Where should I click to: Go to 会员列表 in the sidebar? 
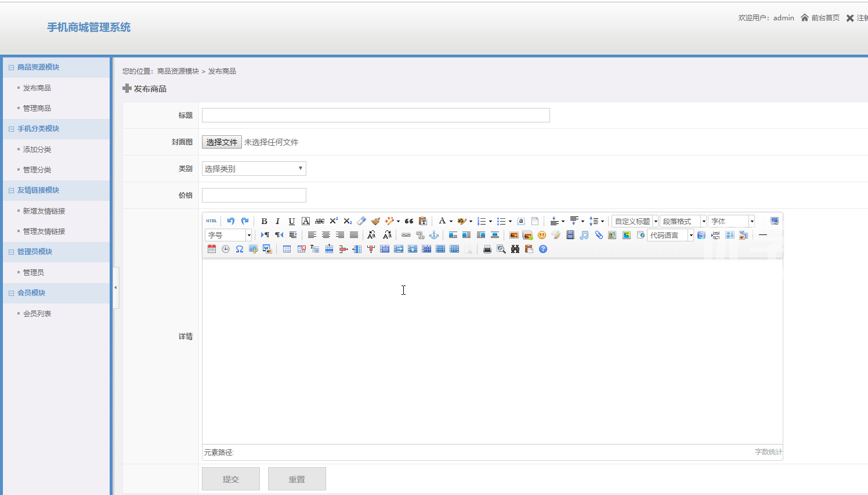(x=37, y=314)
